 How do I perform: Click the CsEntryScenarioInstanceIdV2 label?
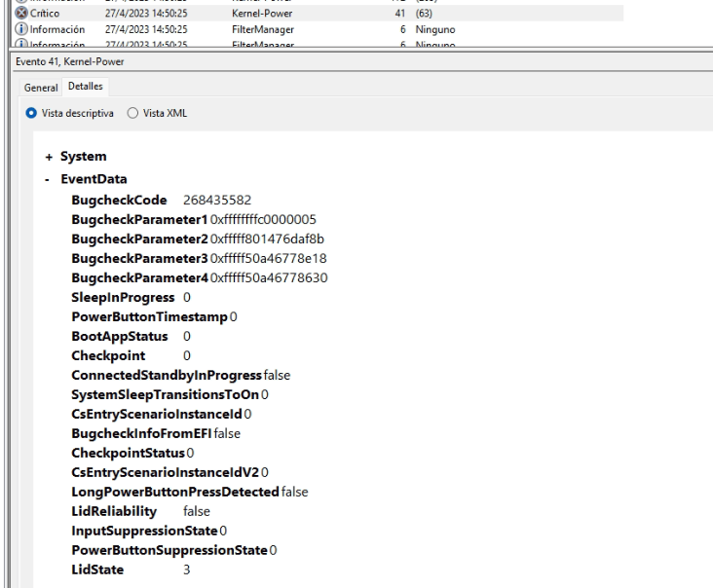click(x=165, y=472)
